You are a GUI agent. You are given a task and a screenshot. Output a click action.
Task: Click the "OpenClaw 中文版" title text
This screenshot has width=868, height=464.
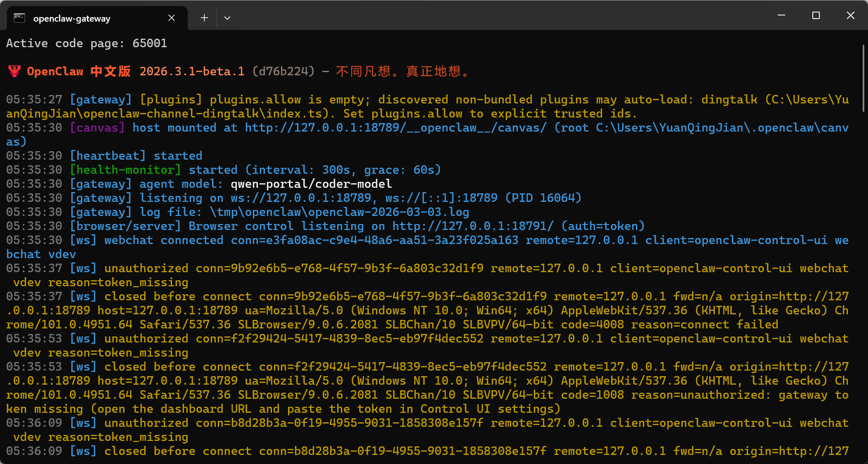tap(79, 71)
